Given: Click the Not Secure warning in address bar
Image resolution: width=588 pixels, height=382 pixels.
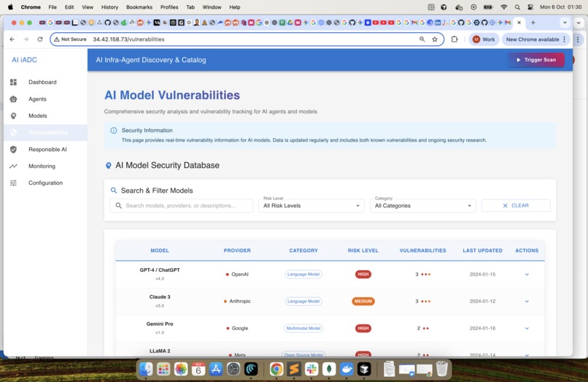Looking at the screenshot, I should coord(70,39).
